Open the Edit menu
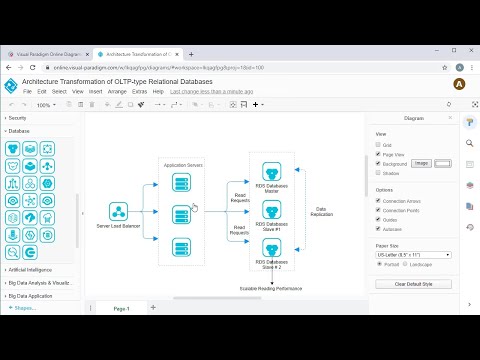The width and height of the screenshot is (480, 360). click(x=42, y=91)
